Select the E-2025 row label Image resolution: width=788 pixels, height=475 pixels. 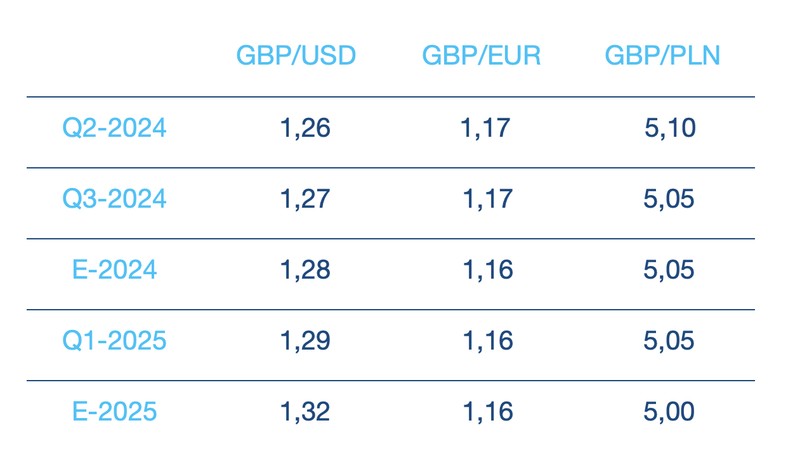pos(114,412)
